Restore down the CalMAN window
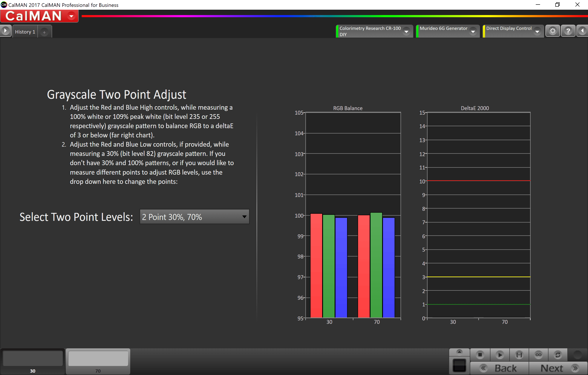 (557, 5)
